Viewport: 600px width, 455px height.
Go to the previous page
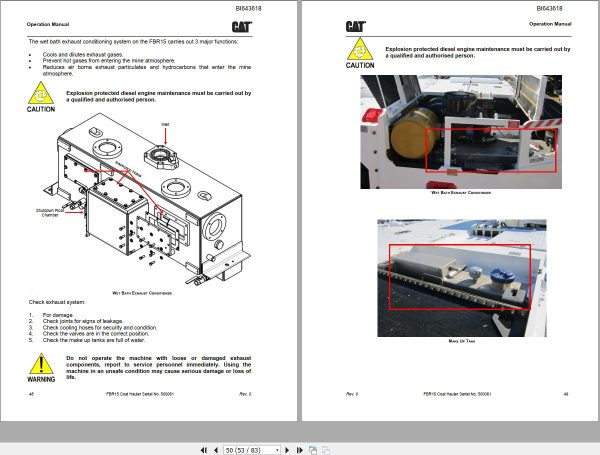pos(216,450)
